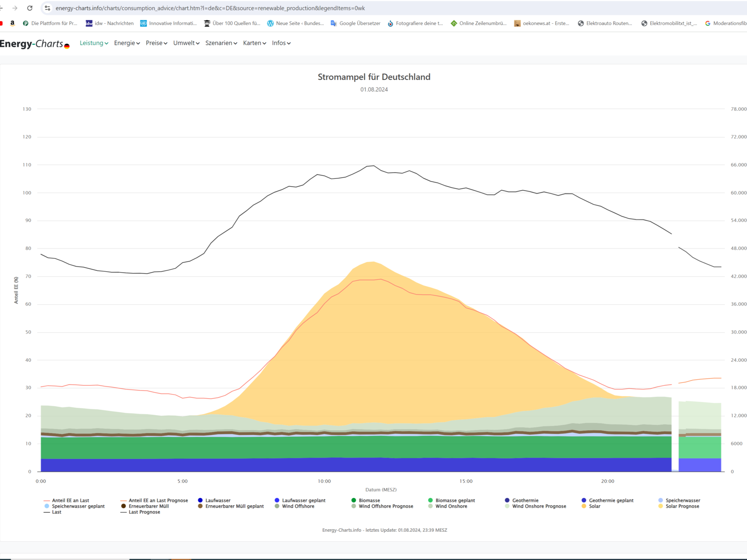Image resolution: width=747 pixels, height=560 pixels.
Task: Expand the Leistung menu
Action: pos(94,43)
